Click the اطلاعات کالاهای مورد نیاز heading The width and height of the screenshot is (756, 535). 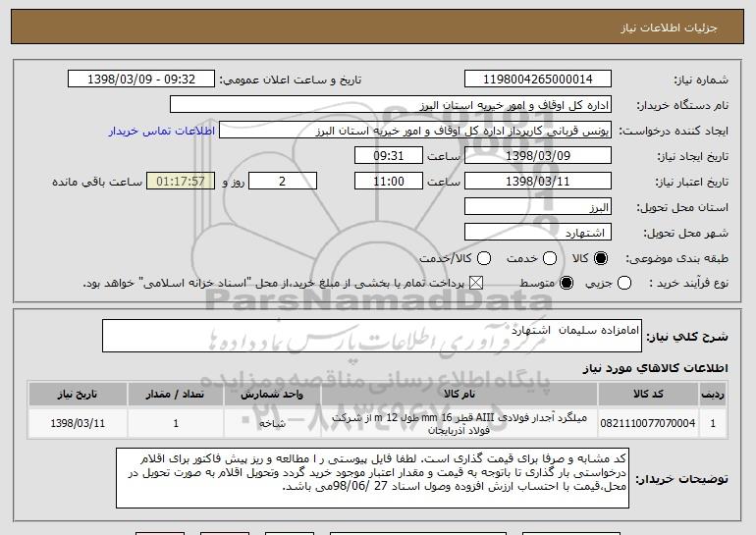(x=655, y=368)
